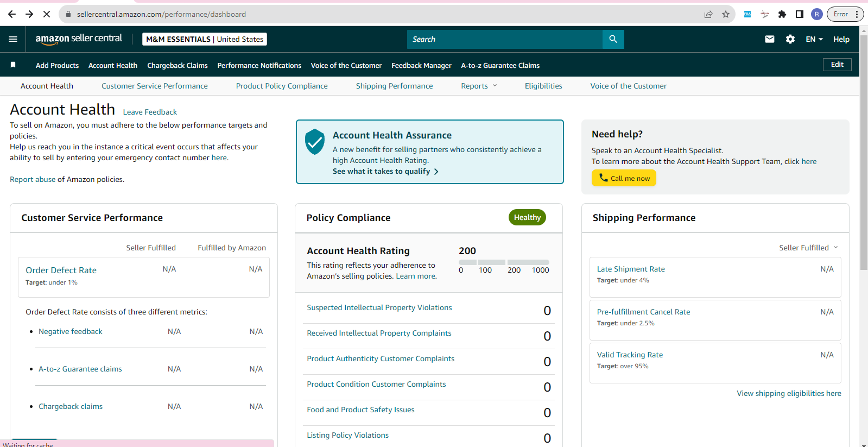Open the Chrome profile avatar R
The width and height of the screenshot is (868, 447).
pyautogui.click(x=817, y=14)
